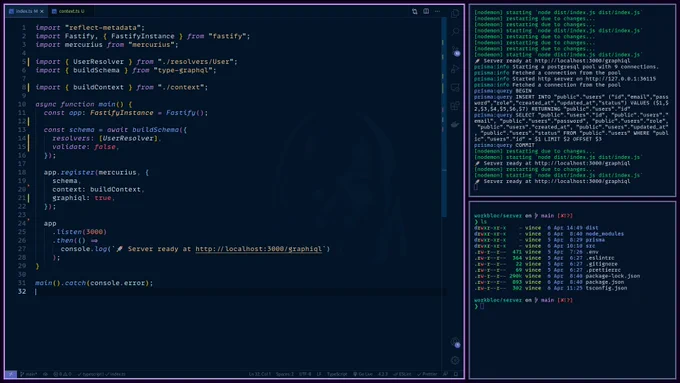Click line number 10 in the gutter
680x383 pixels.
click(x=22, y=104)
